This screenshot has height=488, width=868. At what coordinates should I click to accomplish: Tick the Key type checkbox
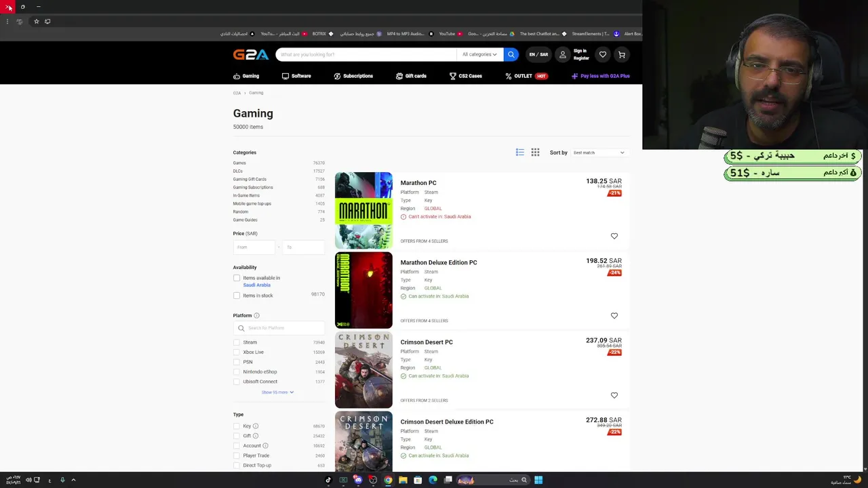pos(237,426)
